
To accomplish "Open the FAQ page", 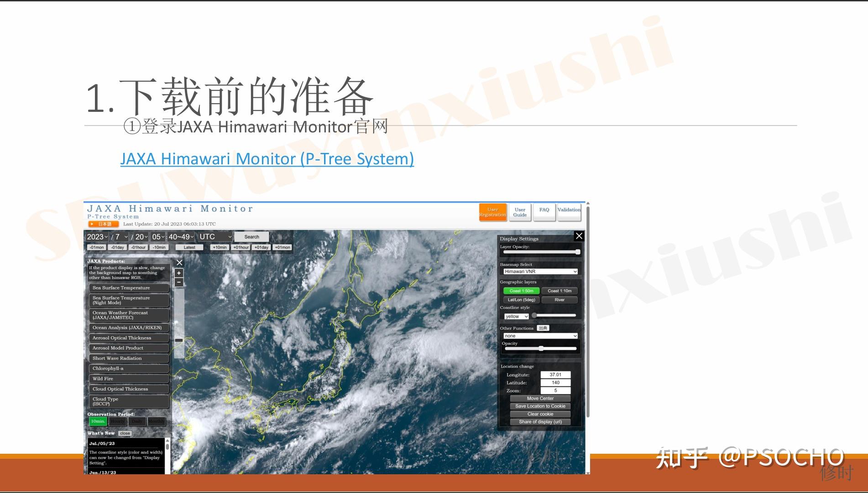I will tap(544, 210).
